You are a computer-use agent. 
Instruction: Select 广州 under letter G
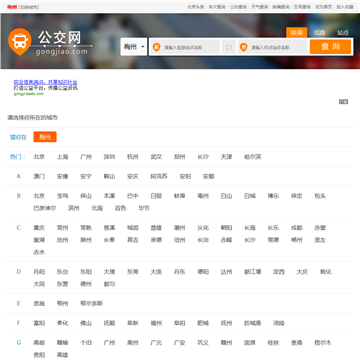tap(109, 343)
